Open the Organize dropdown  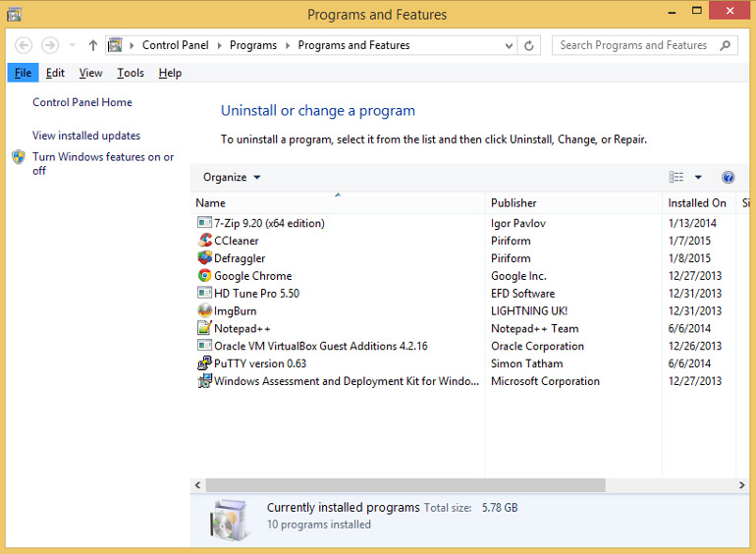pos(232,177)
